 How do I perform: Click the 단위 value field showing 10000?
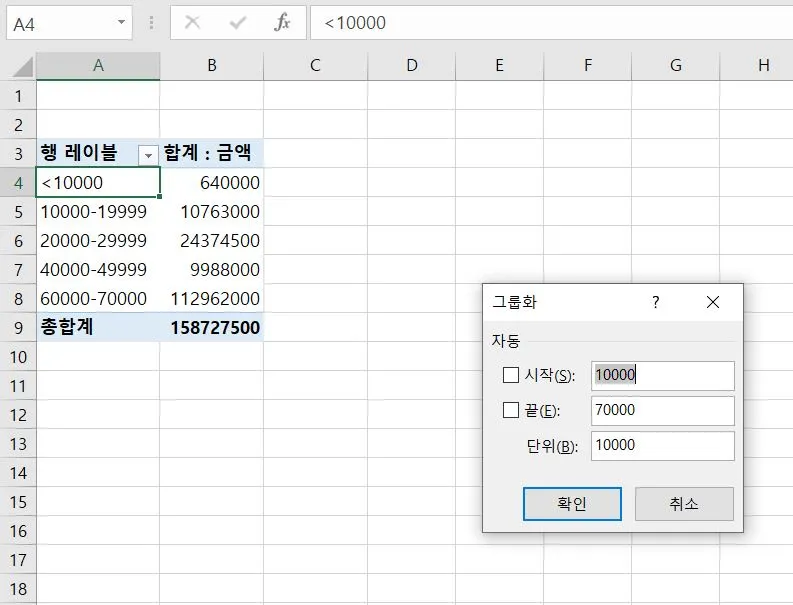pos(663,446)
